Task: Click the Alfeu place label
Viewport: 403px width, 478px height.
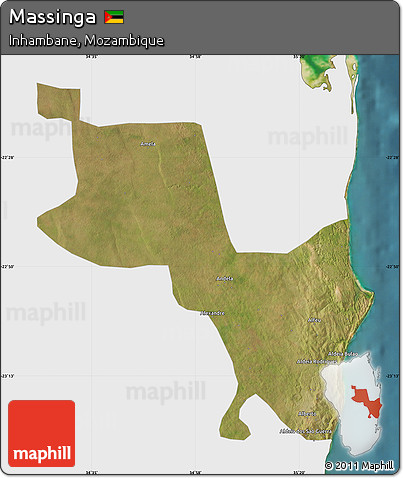Action: coord(314,320)
